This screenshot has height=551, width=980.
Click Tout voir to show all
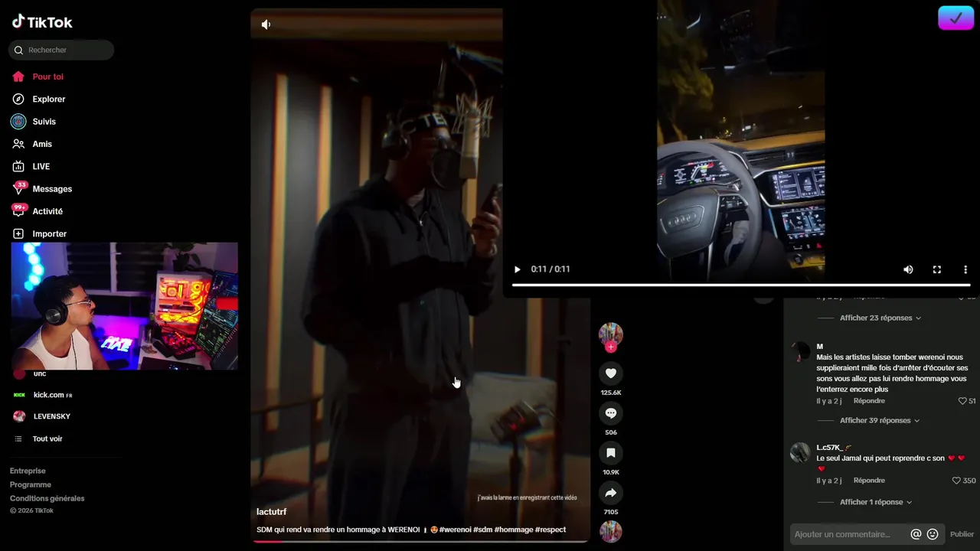tap(47, 439)
